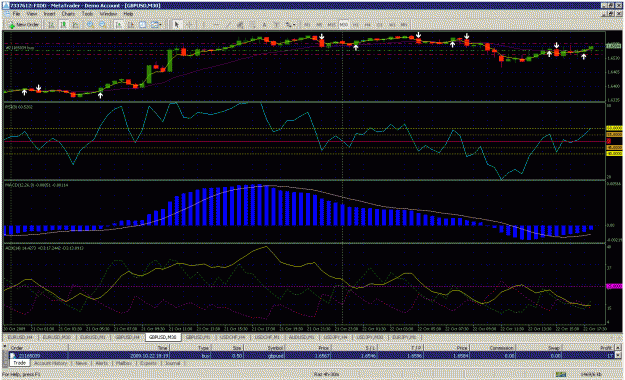
Task: Switch to the USDJPY,H4 chart tab
Action: (335, 337)
